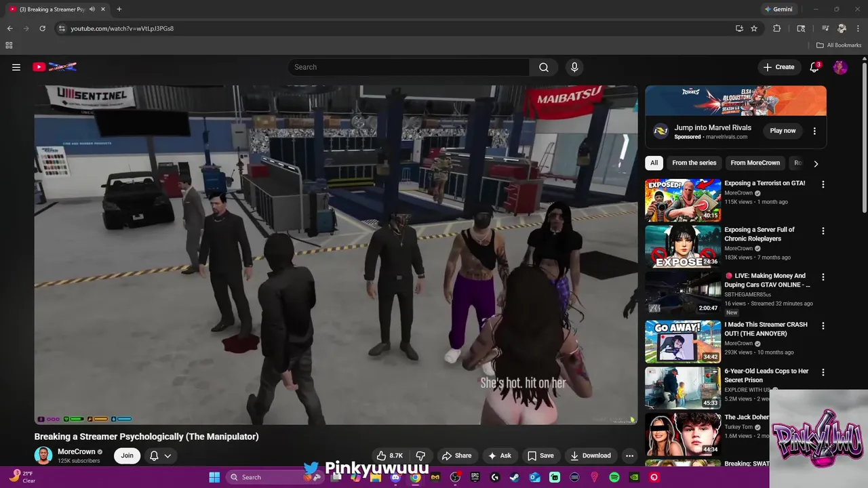Show more filter chips arrow
The height and width of the screenshot is (488, 868).
pyautogui.click(x=816, y=163)
